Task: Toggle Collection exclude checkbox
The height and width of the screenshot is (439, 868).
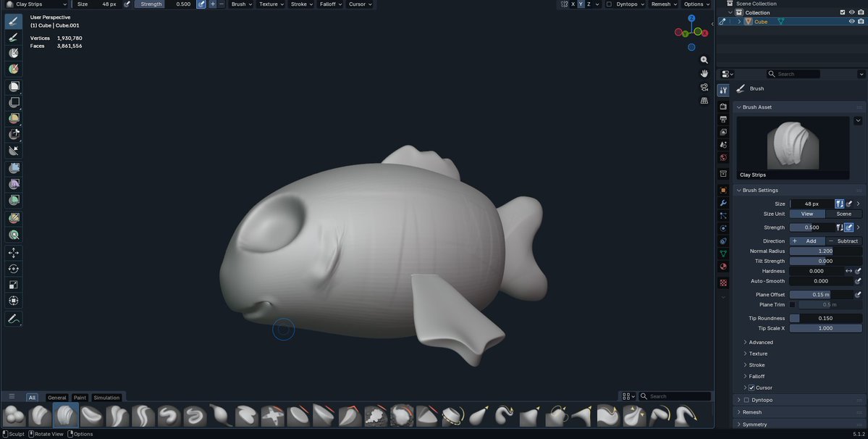Action: click(843, 12)
